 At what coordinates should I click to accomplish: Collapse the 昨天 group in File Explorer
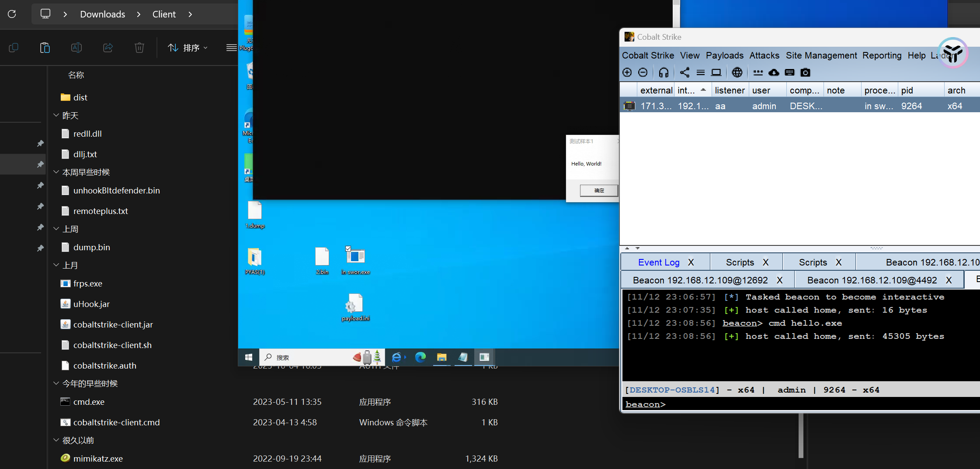click(56, 115)
